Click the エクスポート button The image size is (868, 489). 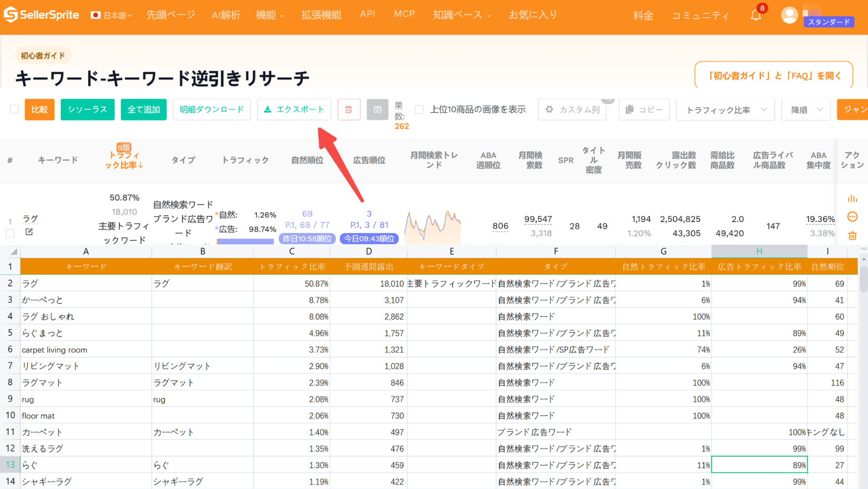[x=294, y=110]
